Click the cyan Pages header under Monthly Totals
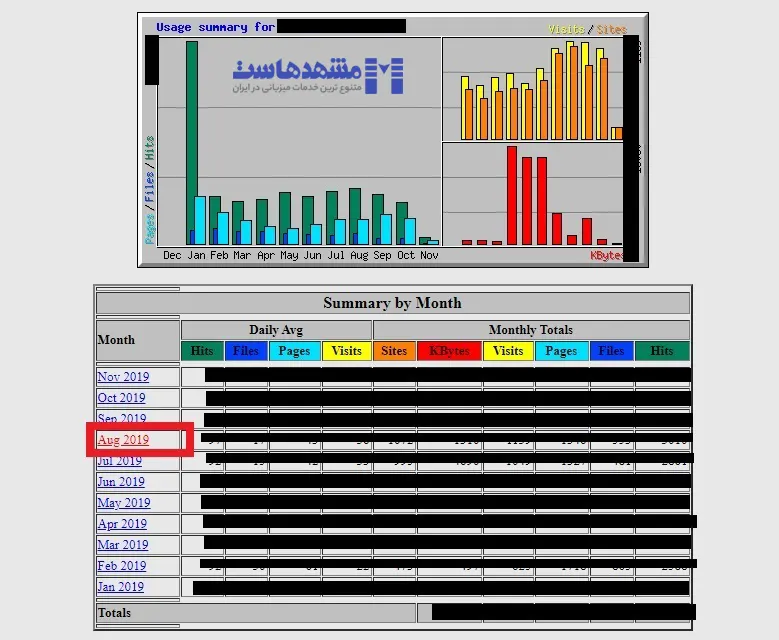 pos(561,351)
